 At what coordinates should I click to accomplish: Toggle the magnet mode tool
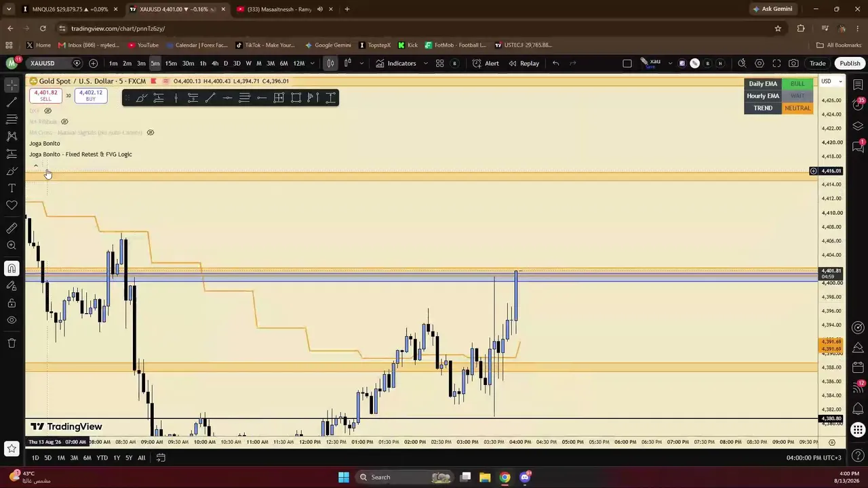click(x=12, y=268)
